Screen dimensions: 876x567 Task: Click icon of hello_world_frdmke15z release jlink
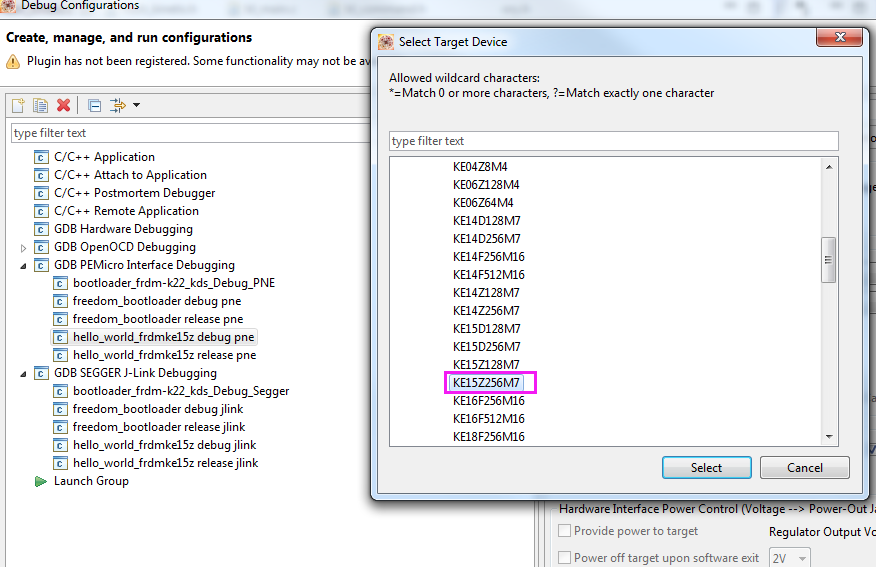pos(60,463)
